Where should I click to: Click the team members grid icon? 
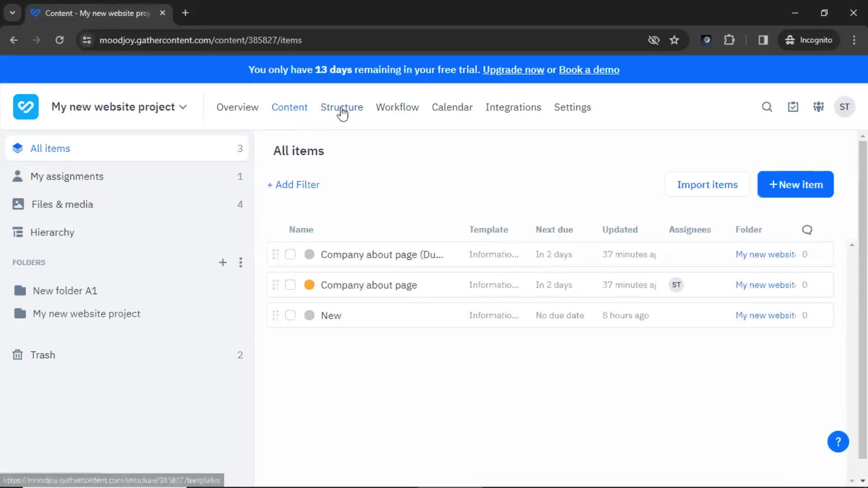point(819,107)
